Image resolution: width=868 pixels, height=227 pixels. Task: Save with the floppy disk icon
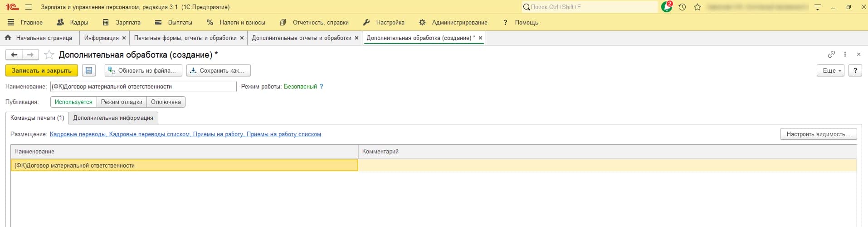tap(89, 70)
